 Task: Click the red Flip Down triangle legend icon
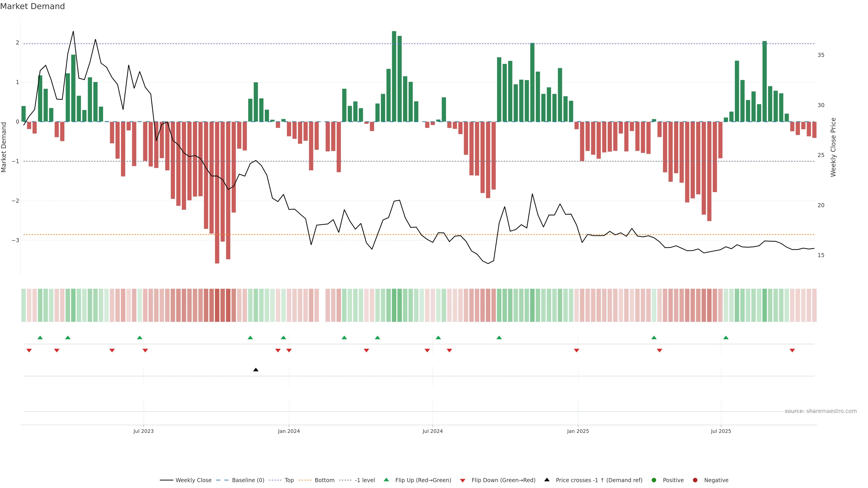click(x=463, y=480)
